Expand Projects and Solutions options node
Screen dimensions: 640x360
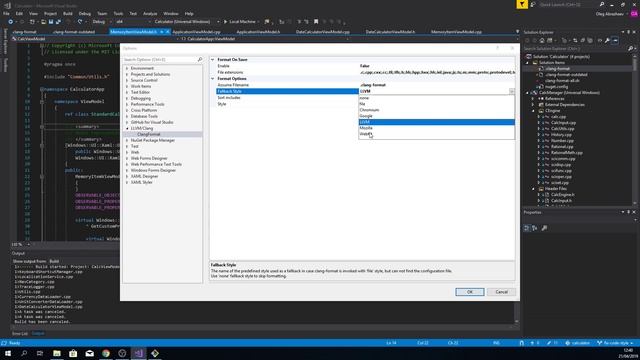coord(127,74)
